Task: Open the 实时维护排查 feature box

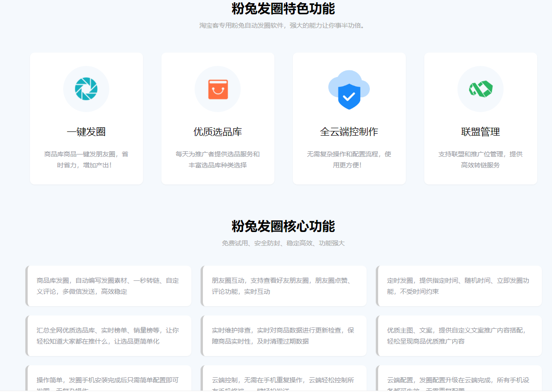Action: point(284,336)
